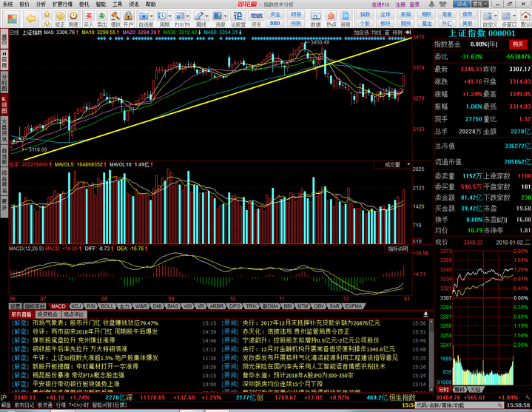The width and height of the screenshot is (532, 412).
Task: Expand the 日线 period selector
Action: (15, 33)
